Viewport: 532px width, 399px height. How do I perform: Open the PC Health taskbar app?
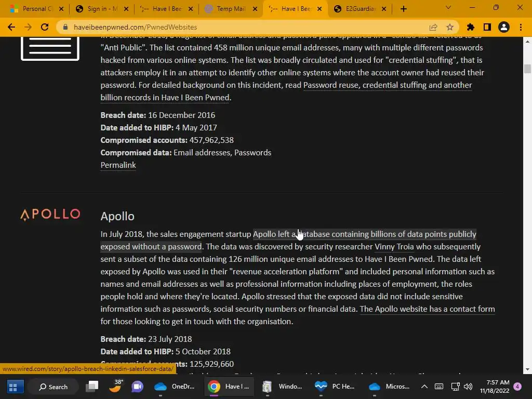click(336, 387)
